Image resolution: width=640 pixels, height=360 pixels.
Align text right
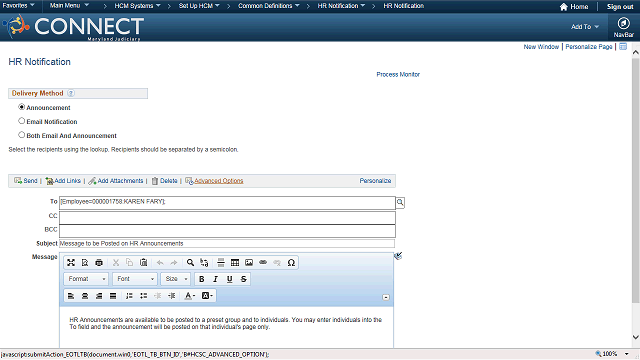pos(99,296)
